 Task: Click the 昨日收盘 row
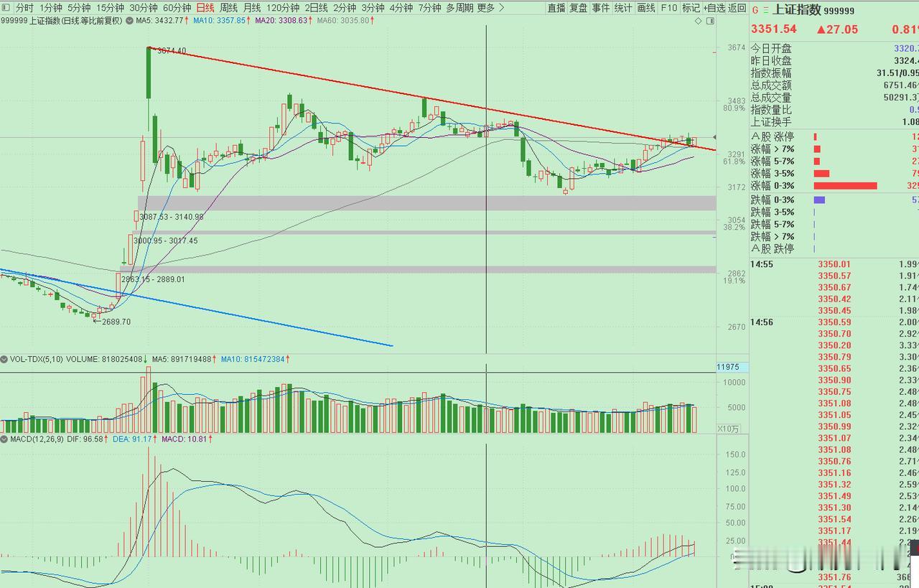[x=834, y=60]
